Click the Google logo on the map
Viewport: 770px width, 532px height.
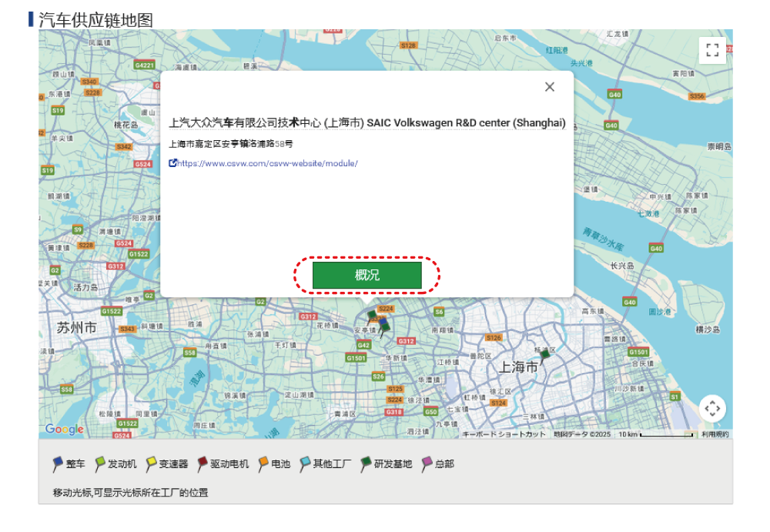[x=65, y=430]
